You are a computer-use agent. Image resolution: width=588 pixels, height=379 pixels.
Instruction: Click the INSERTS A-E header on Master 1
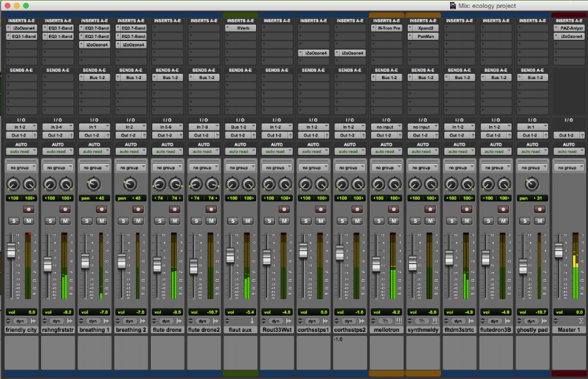tap(568, 21)
